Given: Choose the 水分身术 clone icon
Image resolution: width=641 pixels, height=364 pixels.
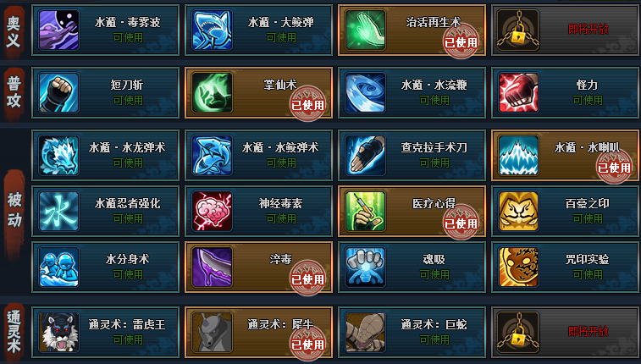Looking at the screenshot, I should coord(59,267).
